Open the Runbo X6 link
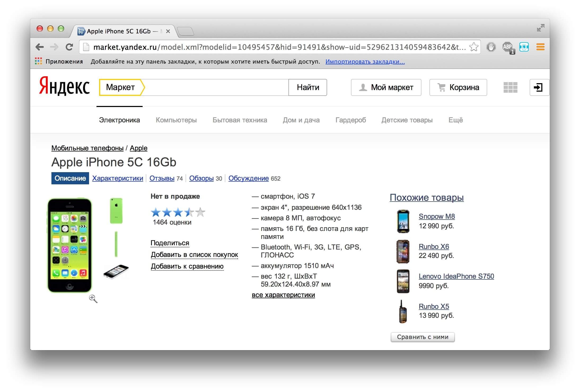580x392 pixels. pos(434,247)
